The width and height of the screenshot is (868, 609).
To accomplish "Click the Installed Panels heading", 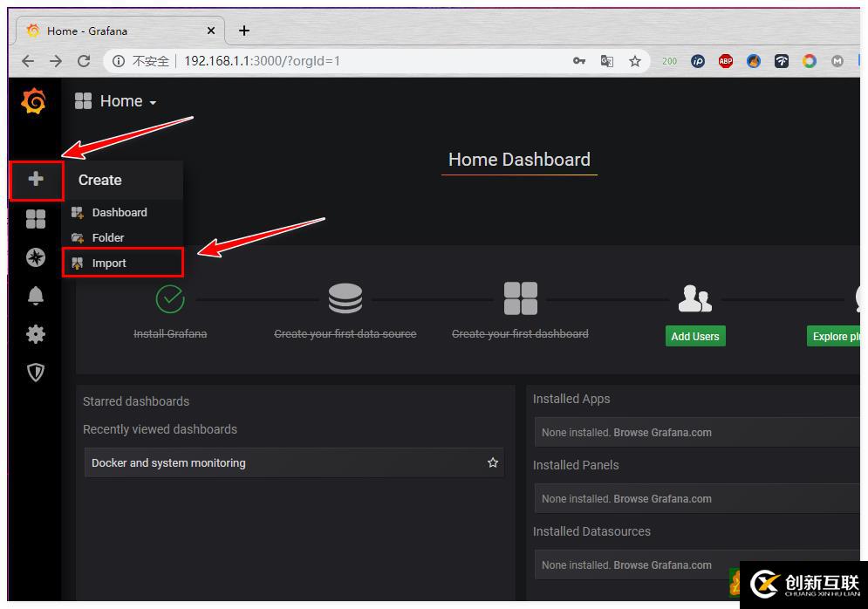I will click(x=576, y=465).
